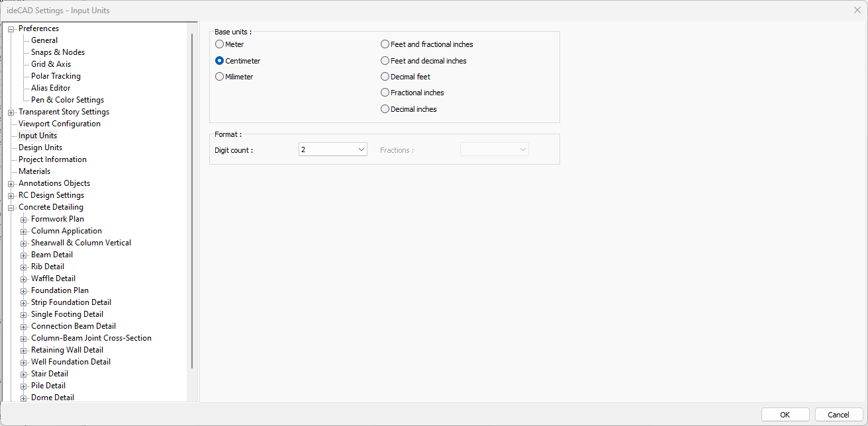Select Feet and fractional inches option
Viewport: 868px width, 426px height.
click(x=385, y=44)
